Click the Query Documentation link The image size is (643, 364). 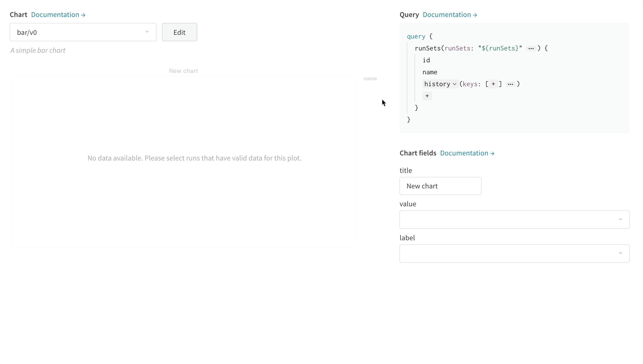click(449, 15)
